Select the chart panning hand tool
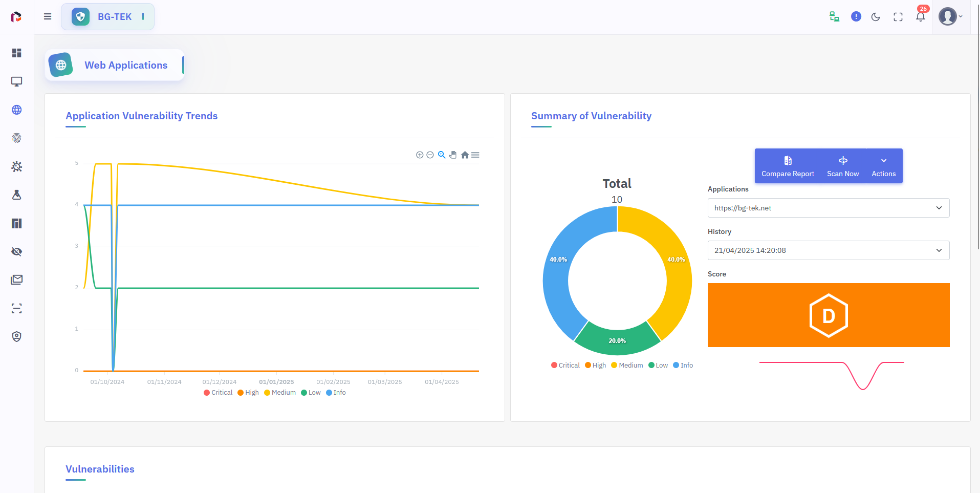 pos(453,155)
